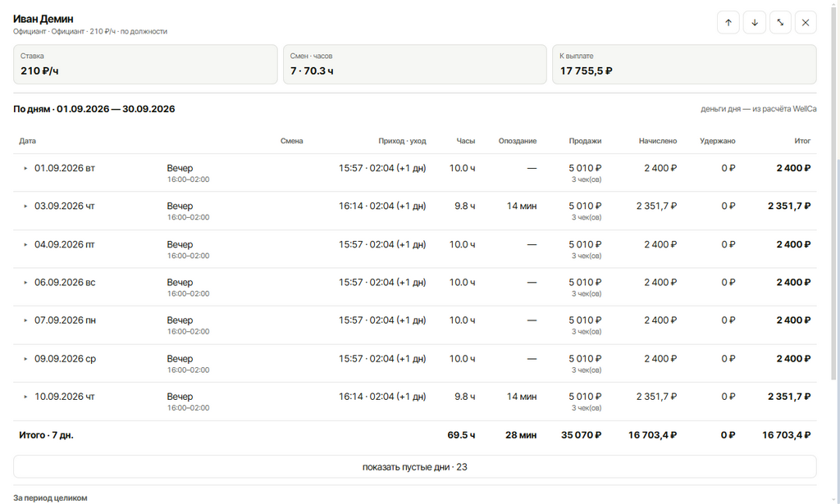Click the Часы column header
This screenshot has height=504, width=840.
click(x=466, y=141)
